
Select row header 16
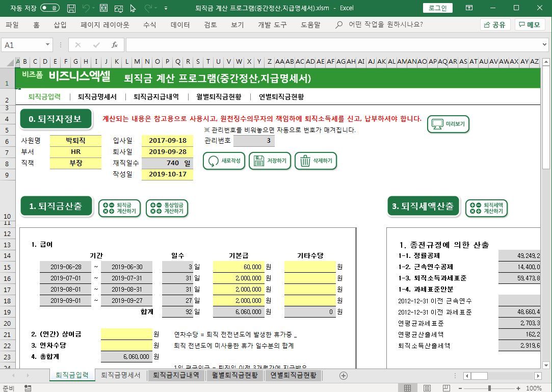tap(8, 278)
